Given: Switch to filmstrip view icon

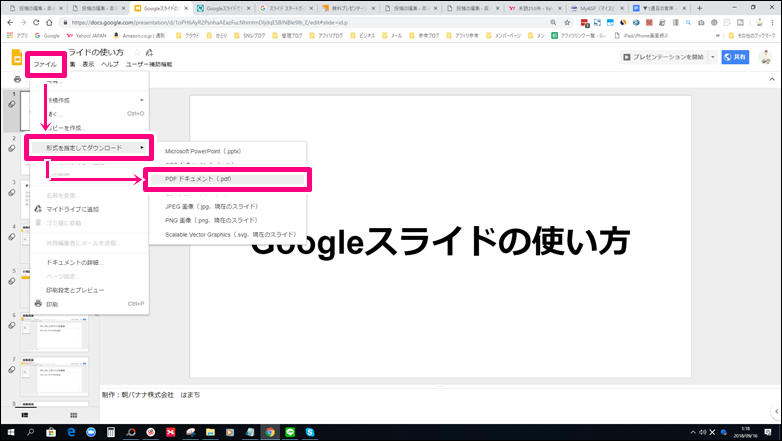Looking at the screenshot, I should tap(25, 415).
